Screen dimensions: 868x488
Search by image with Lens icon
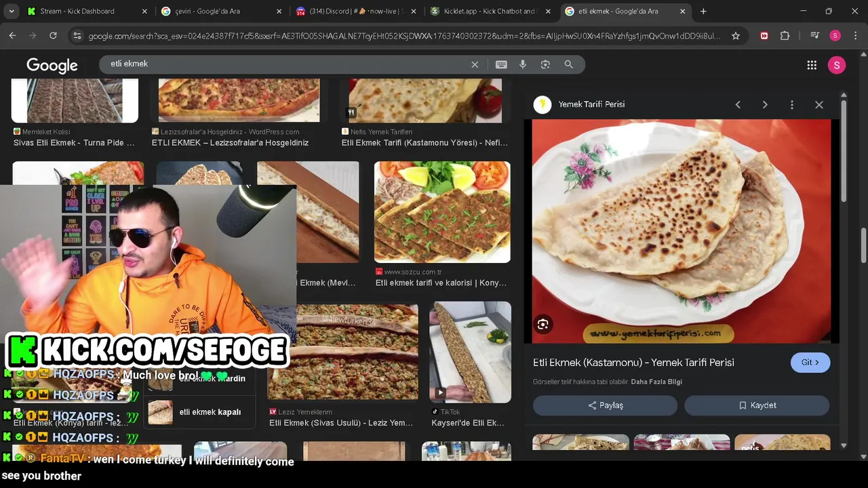tap(545, 64)
